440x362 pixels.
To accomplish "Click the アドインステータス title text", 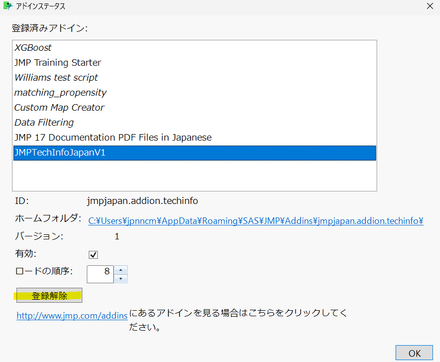I will 40,6.
